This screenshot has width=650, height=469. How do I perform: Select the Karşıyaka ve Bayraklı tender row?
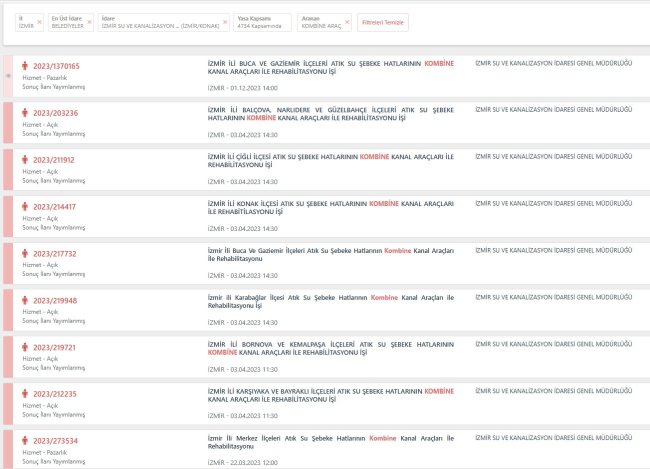click(331, 395)
